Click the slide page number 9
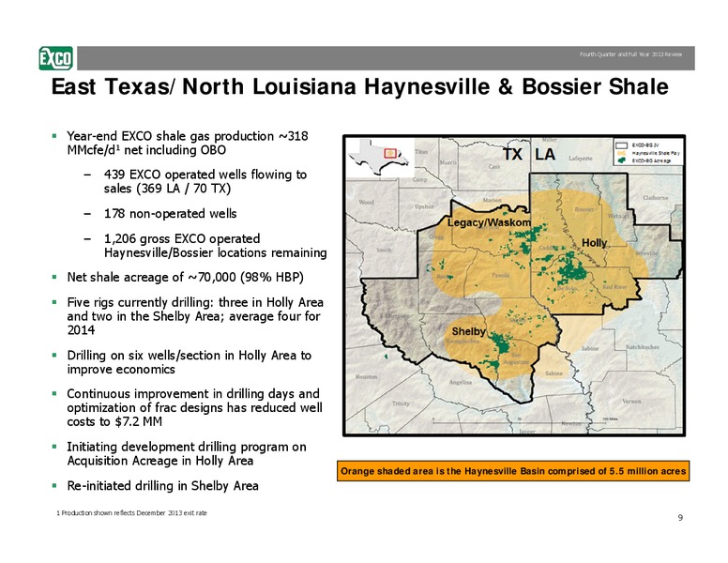This screenshot has height=563, width=728. click(x=680, y=517)
